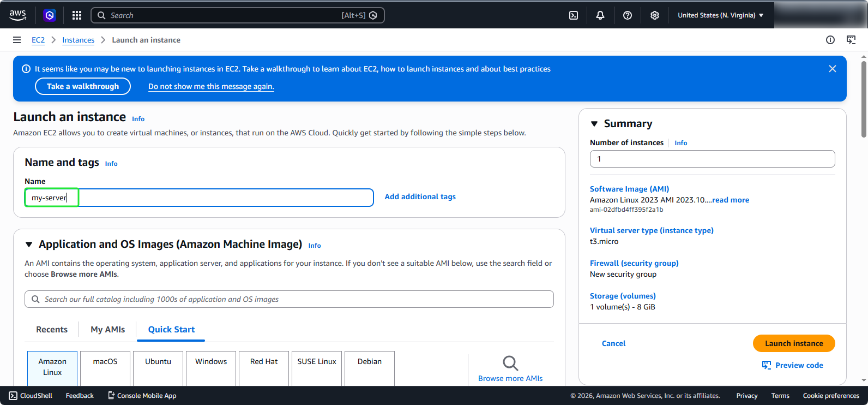The image size is (868, 405).
Task: Open Terms link in footer
Action: (780, 396)
